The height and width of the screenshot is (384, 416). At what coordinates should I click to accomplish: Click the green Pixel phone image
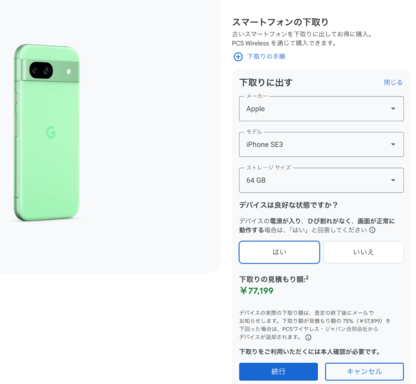47,132
